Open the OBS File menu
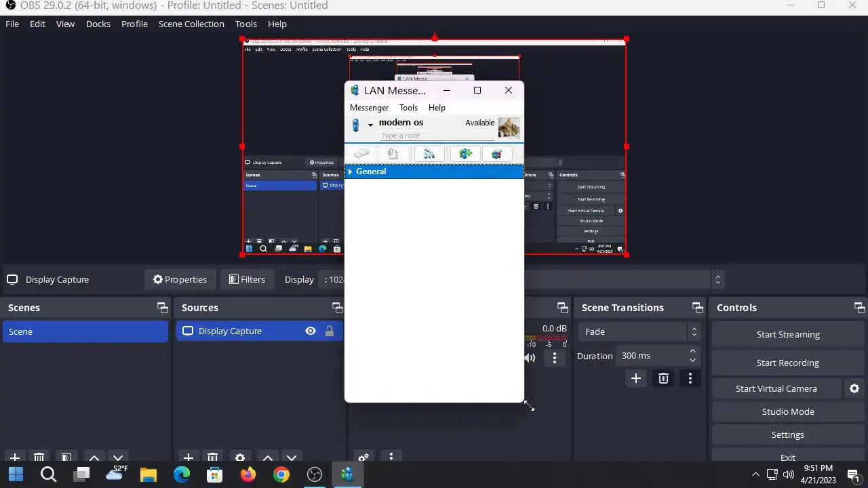 click(x=12, y=24)
